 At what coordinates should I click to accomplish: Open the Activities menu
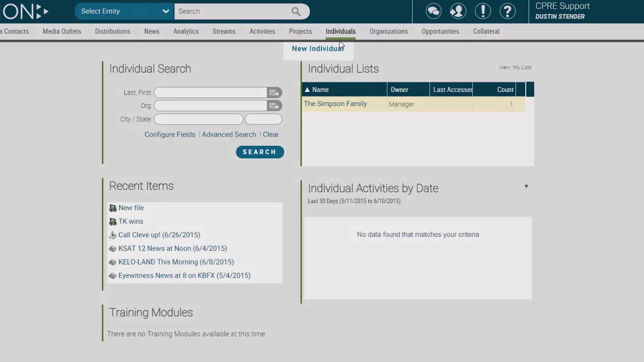coord(262,31)
